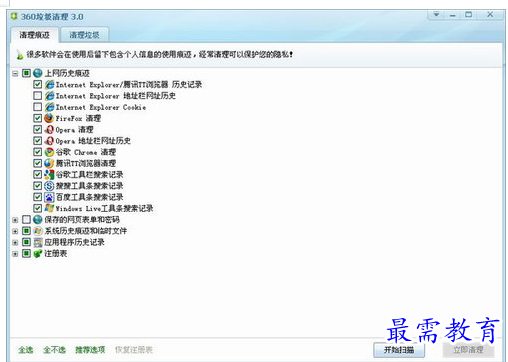Click the globe icon next to 上网历史痕迹
The image size is (508, 362).
(38, 73)
